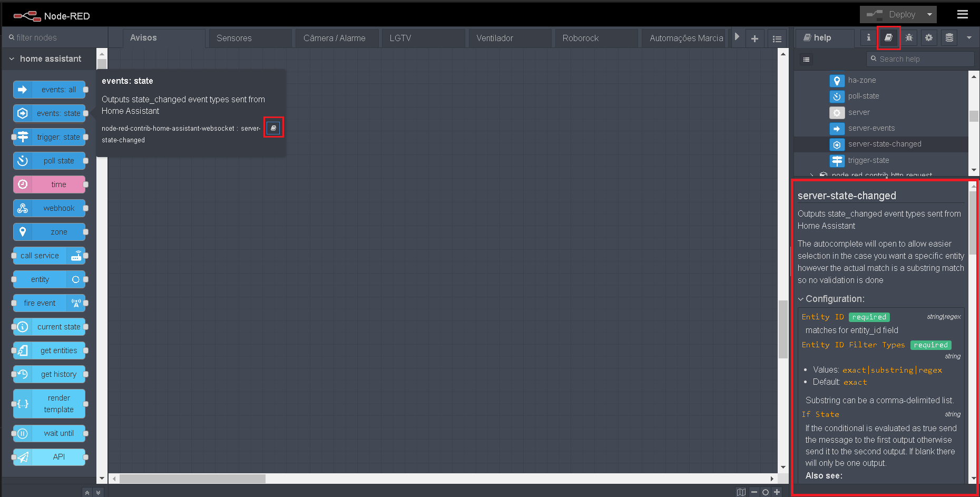Viewport: 980px width, 497px height.
Task: Switch to the Ventilador flow tab
Action: point(510,38)
